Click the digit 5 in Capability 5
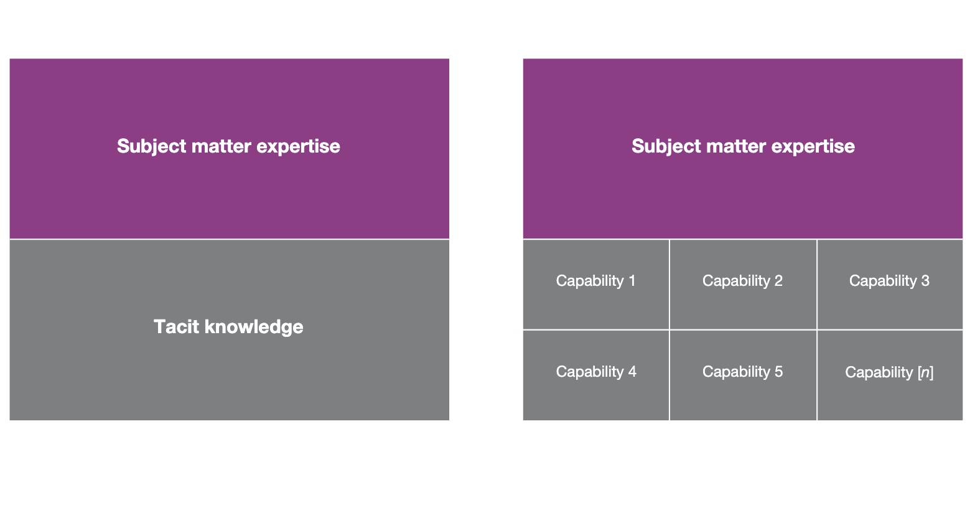The height and width of the screenshot is (515, 980). point(778,372)
